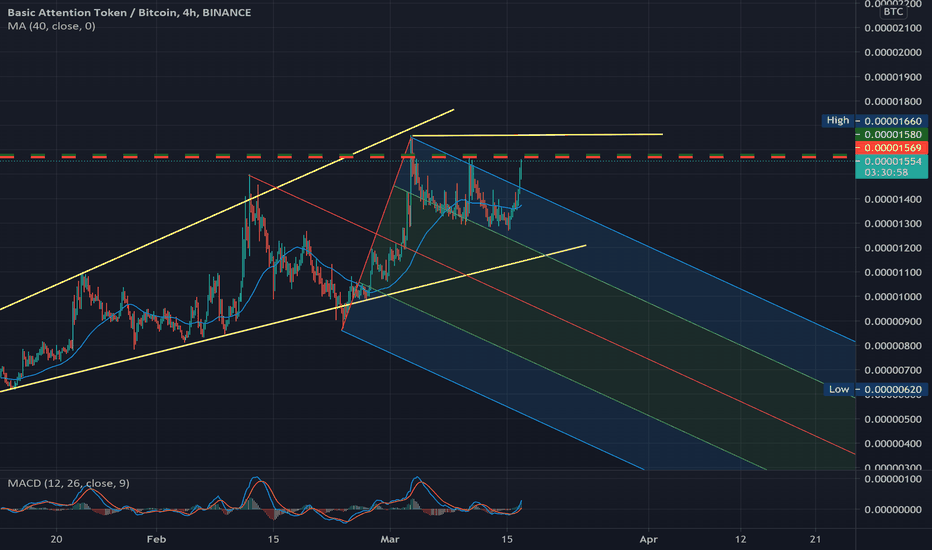This screenshot has height=550, width=932.
Task: Click the 0.00001660 high price value
Action: click(x=892, y=121)
